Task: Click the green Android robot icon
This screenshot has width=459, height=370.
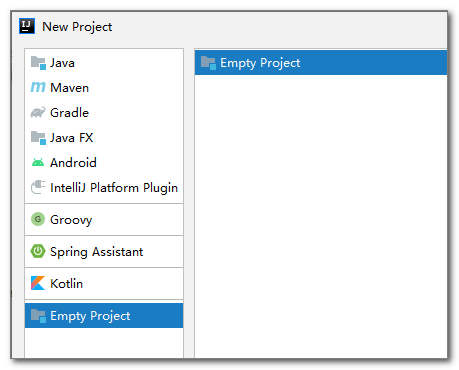Action: tap(38, 162)
